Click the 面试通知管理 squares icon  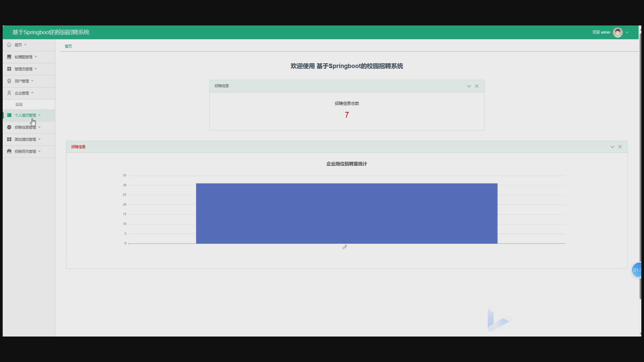coord(9,139)
